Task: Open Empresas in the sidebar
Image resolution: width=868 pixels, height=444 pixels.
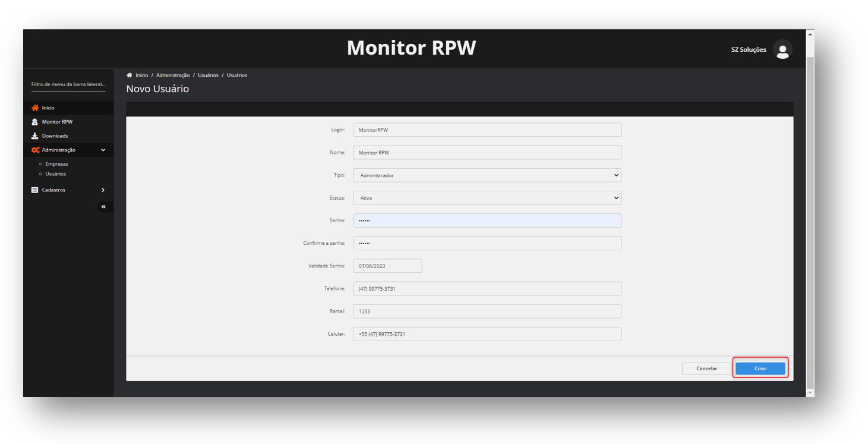Action: coord(56,164)
